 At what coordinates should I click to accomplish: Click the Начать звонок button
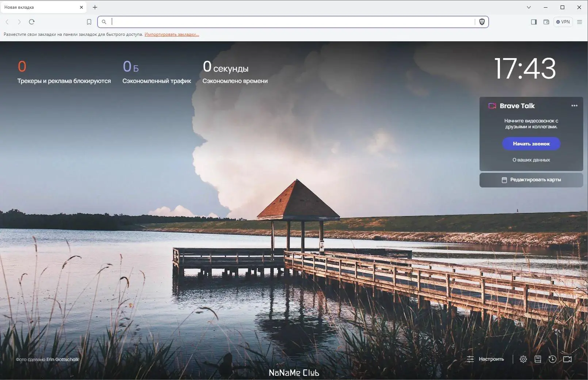point(531,144)
